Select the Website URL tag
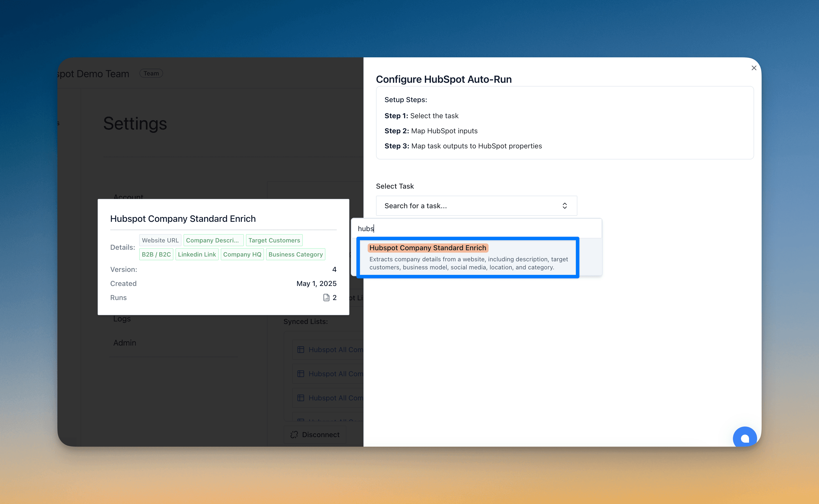Screen dimensions: 819x504 point(160,240)
